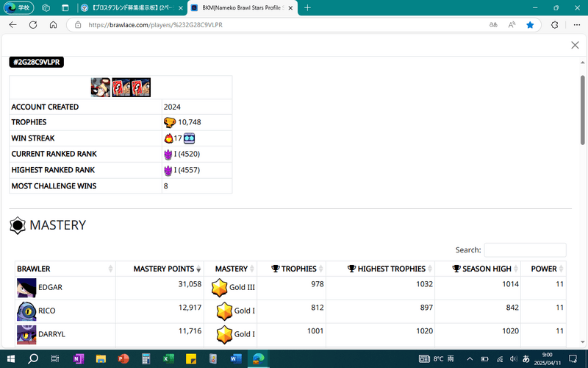Click the Edgar brawler portrait
588x368 pixels.
[26, 288]
